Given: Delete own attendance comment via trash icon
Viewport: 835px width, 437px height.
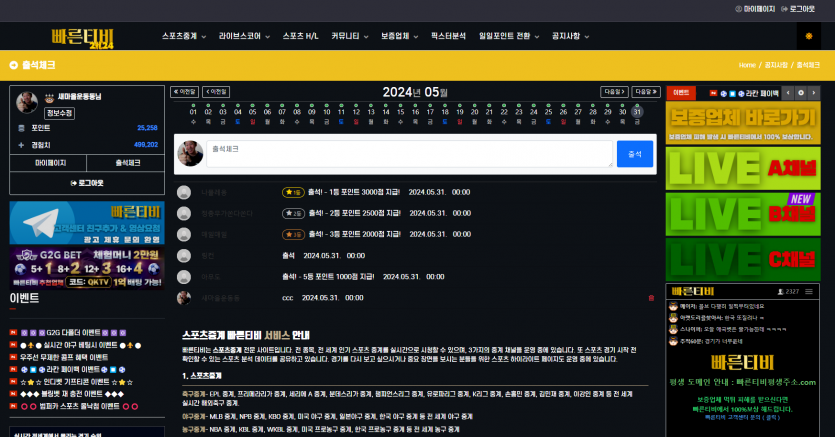Looking at the screenshot, I should [x=651, y=298].
